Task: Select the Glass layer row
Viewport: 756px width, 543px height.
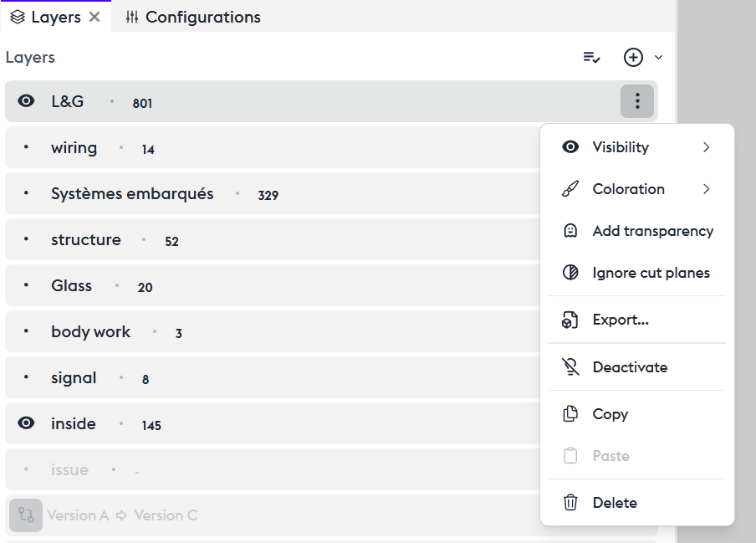Action: (72, 286)
